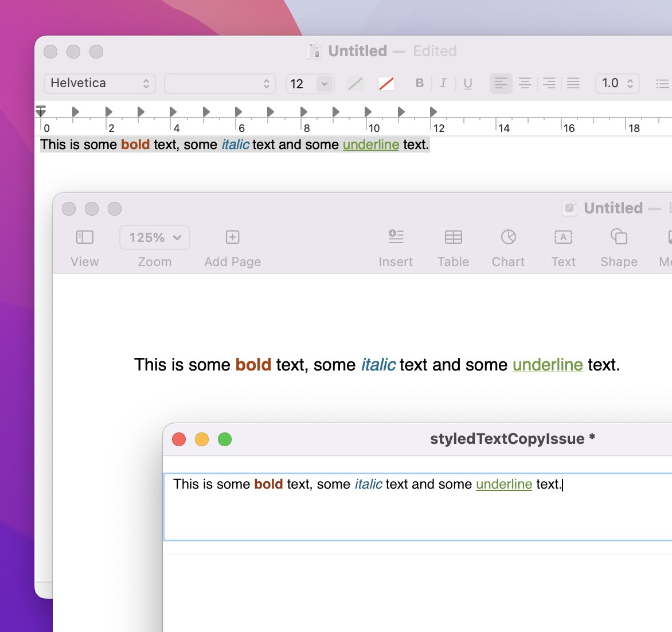Align text right in TextEdit
This screenshot has height=632, width=672.
coord(549,84)
